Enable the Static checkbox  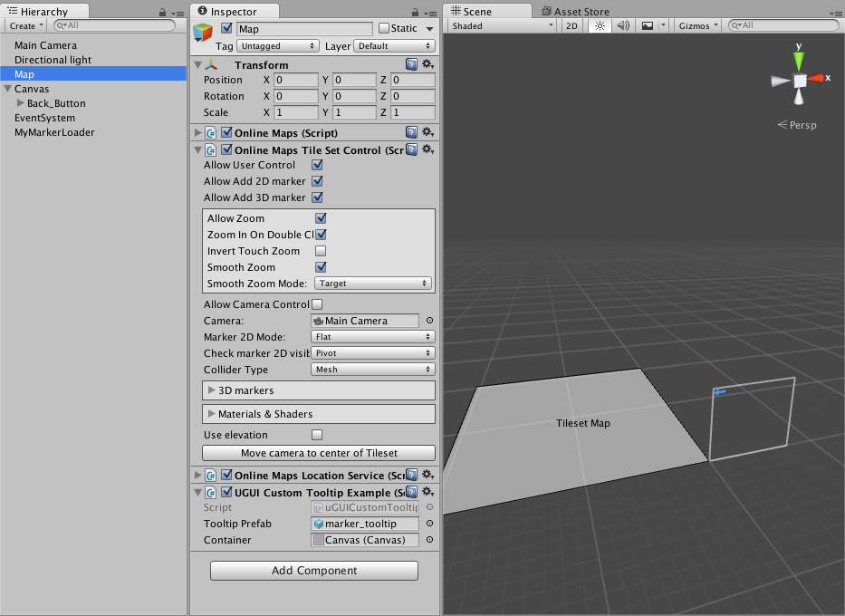click(x=384, y=28)
